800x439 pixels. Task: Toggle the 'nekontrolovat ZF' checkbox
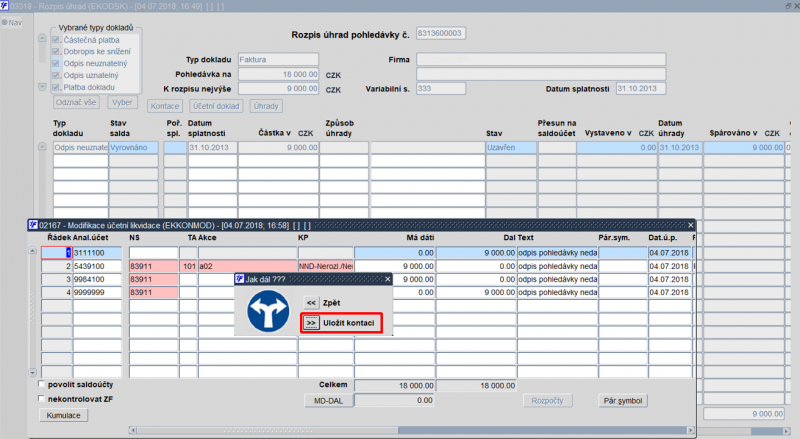(41, 398)
